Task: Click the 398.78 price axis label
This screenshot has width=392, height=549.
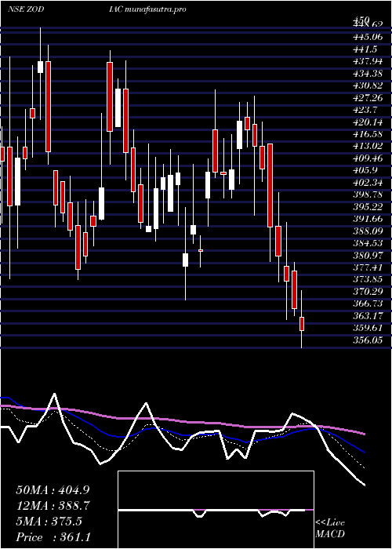Action: point(367,195)
